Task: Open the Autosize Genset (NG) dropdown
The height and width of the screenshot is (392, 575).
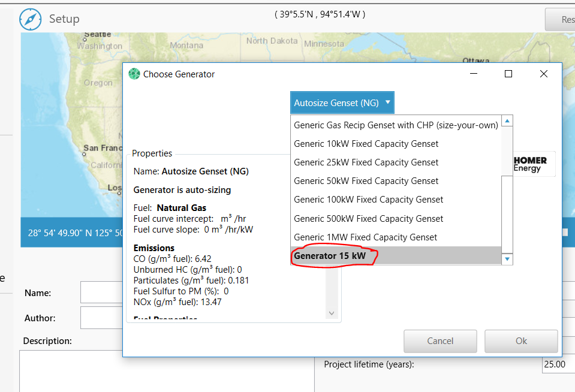Action: tap(342, 102)
